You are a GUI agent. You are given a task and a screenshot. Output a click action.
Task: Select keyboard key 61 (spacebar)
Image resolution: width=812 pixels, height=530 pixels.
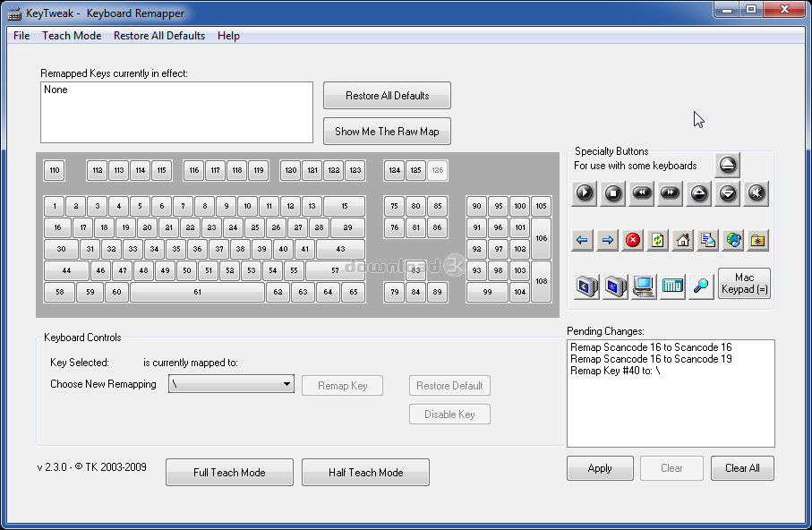pyautogui.click(x=197, y=292)
